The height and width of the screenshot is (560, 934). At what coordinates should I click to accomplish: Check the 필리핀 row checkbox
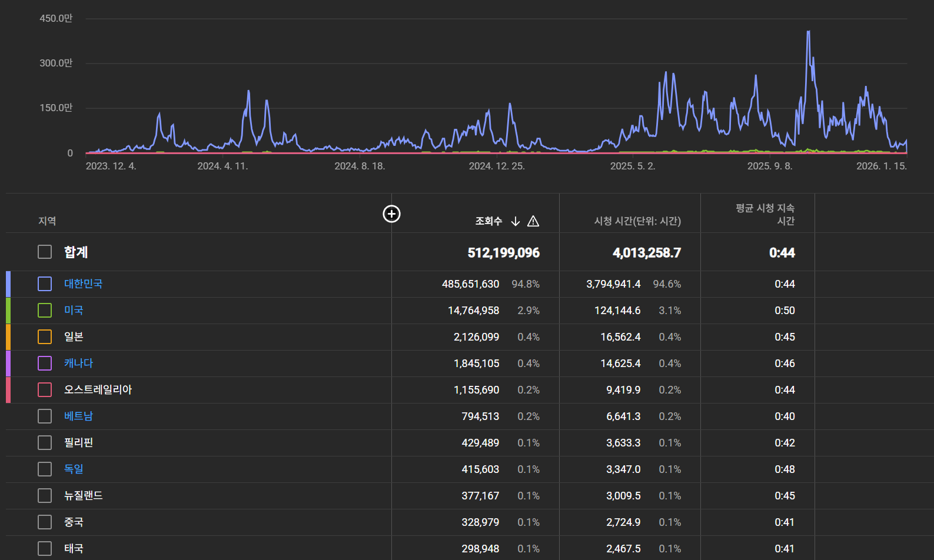45,443
